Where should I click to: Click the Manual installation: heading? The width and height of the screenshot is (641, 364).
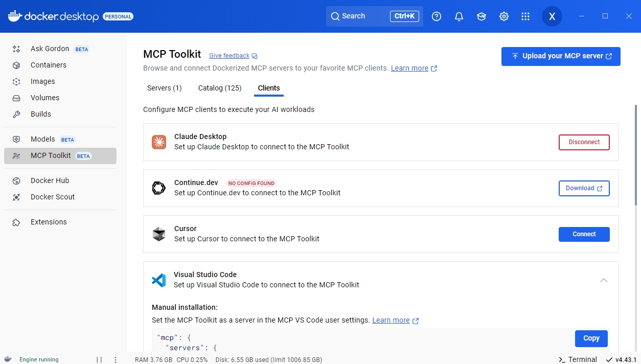[x=185, y=307]
